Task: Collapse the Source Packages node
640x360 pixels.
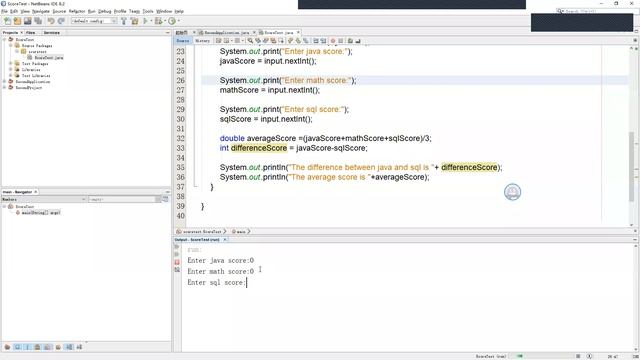Action: (11, 46)
